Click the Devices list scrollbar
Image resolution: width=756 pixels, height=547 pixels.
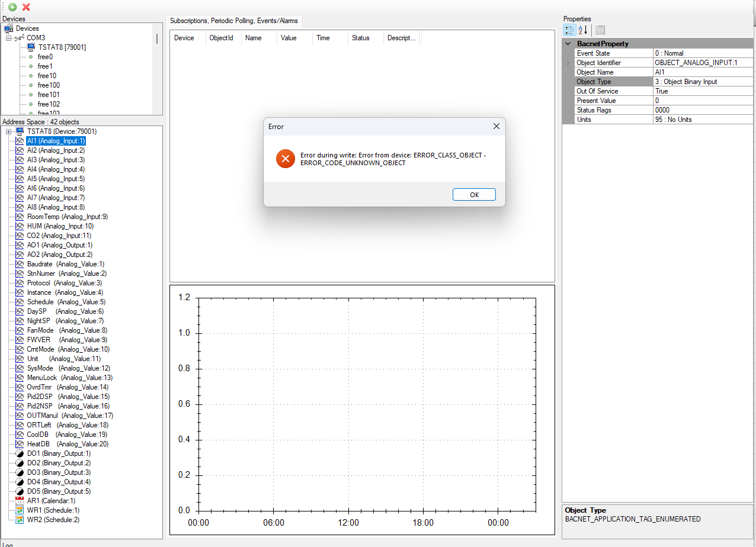(157, 39)
